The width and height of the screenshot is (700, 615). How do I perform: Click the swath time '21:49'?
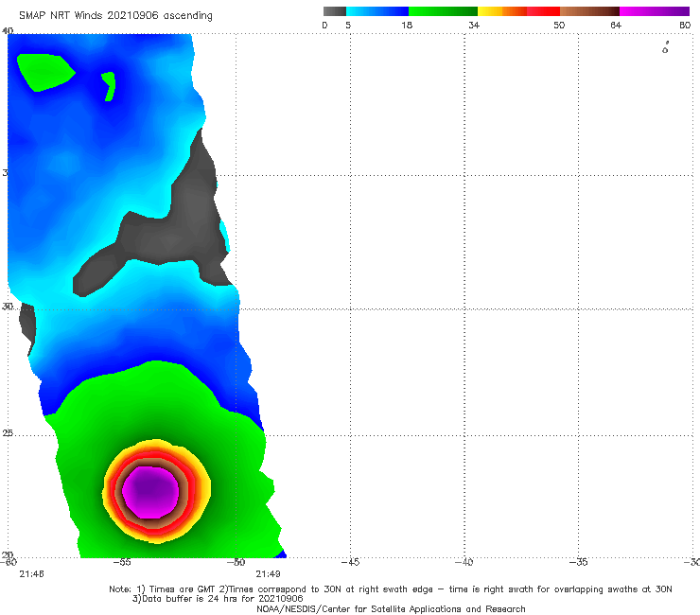click(268, 574)
